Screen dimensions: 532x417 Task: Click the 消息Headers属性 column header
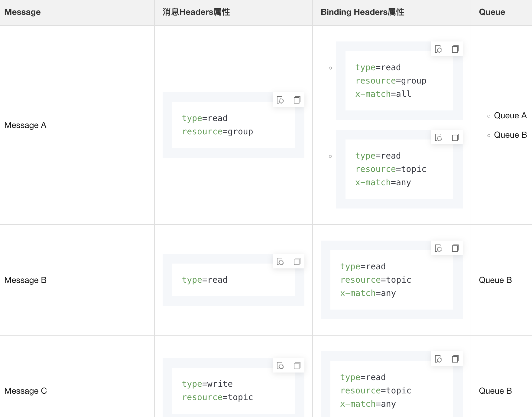(196, 12)
